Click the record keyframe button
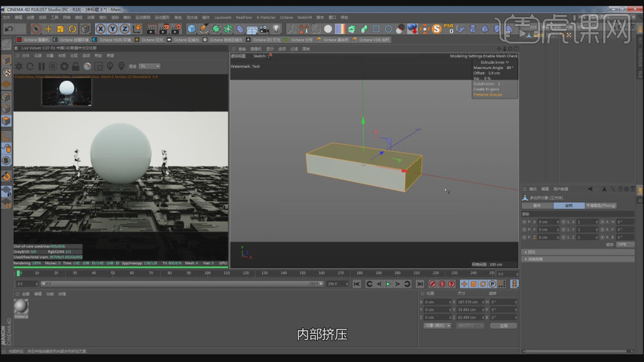Image resolution: width=644 pixels, height=362 pixels. pyautogui.click(x=431, y=284)
